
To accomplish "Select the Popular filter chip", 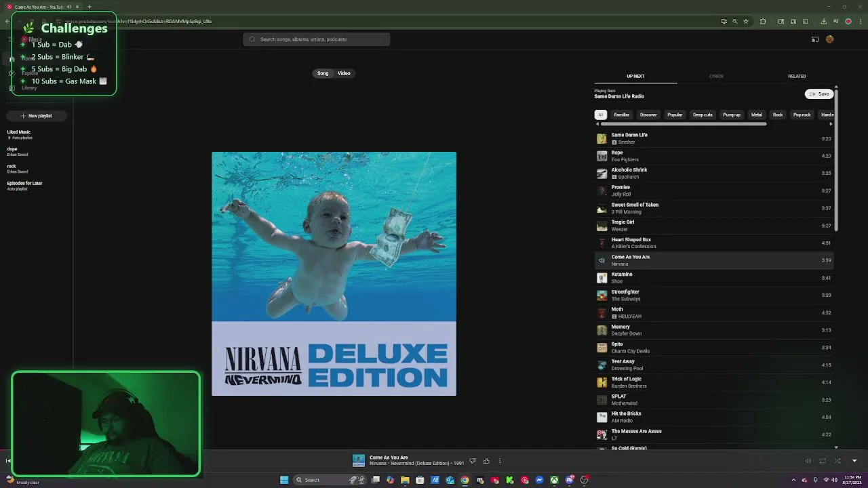I will point(675,115).
